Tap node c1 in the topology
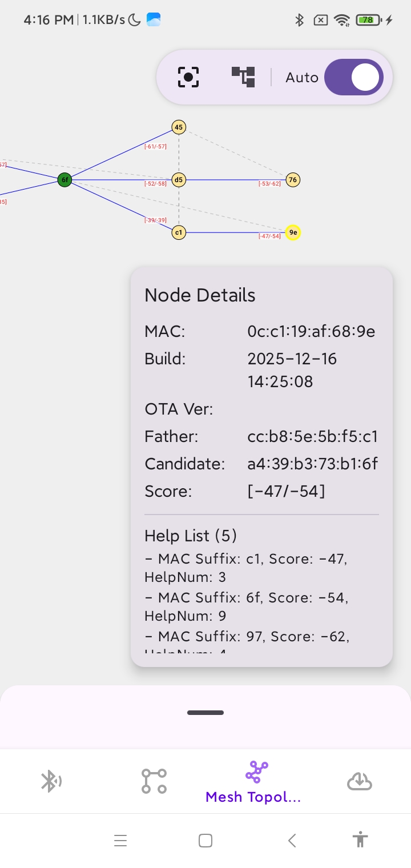Viewport: 411px width, 868px height. tap(179, 232)
